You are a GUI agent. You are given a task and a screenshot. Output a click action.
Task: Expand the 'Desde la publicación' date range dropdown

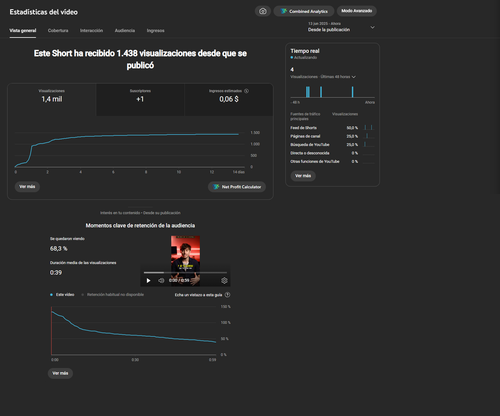coord(341,27)
